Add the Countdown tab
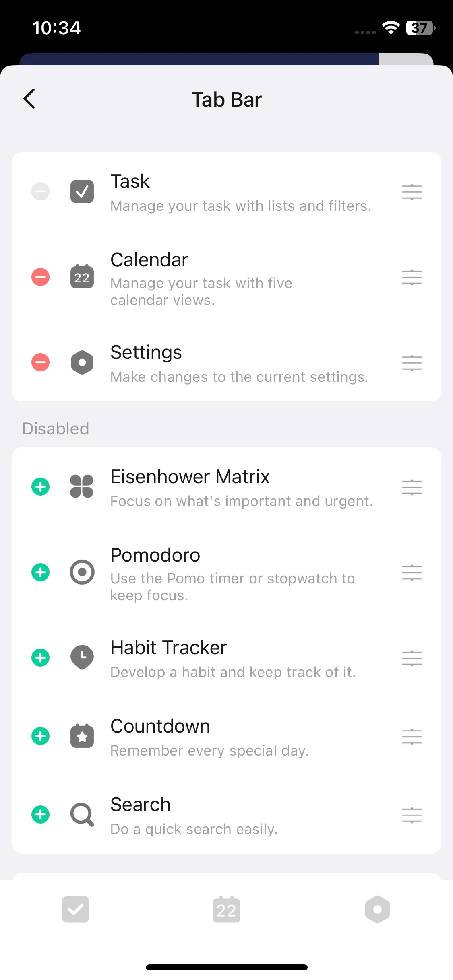 click(x=41, y=736)
